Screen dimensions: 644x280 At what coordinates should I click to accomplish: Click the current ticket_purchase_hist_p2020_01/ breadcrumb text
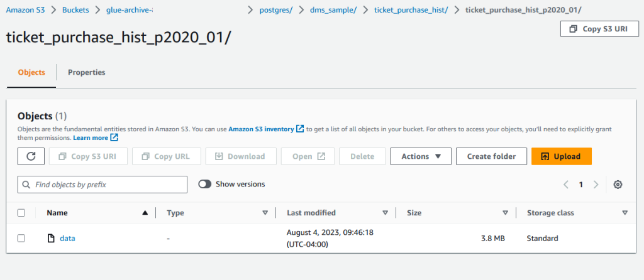pyautogui.click(x=523, y=10)
